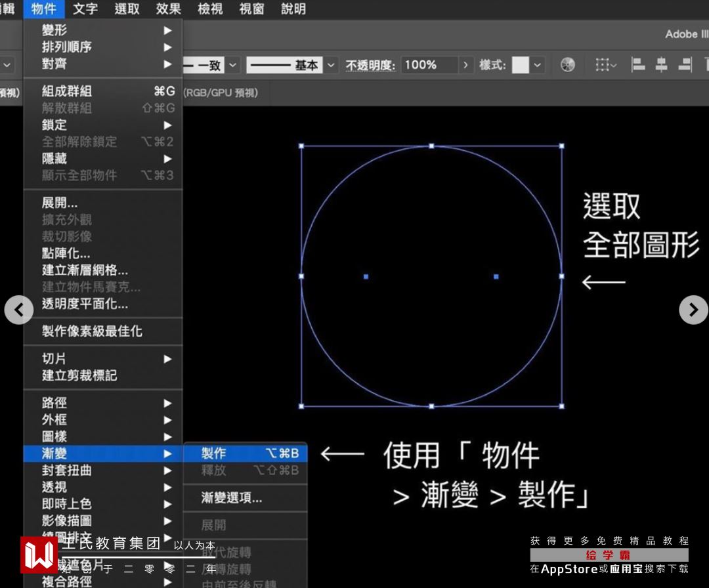The height and width of the screenshot is (588, 709).
Task: Click the 樣式 graphic style swatch
Action: click(x=520, y=65)
